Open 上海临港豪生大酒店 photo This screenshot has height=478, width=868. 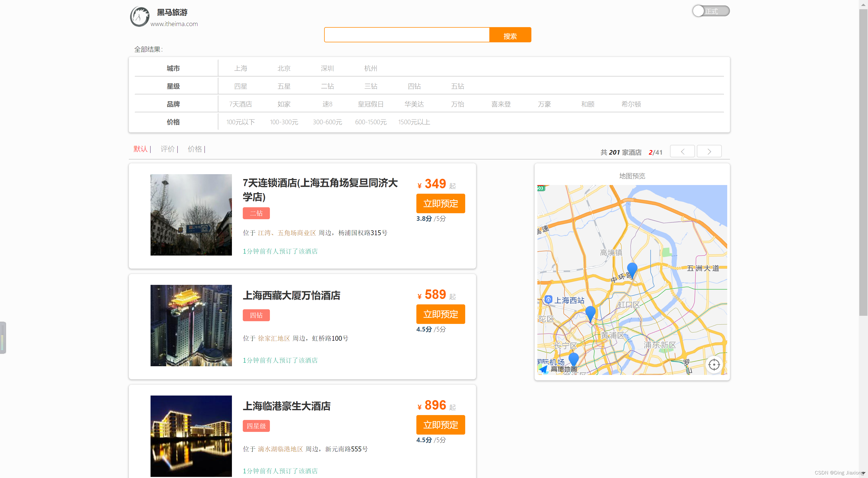[191, 436]
